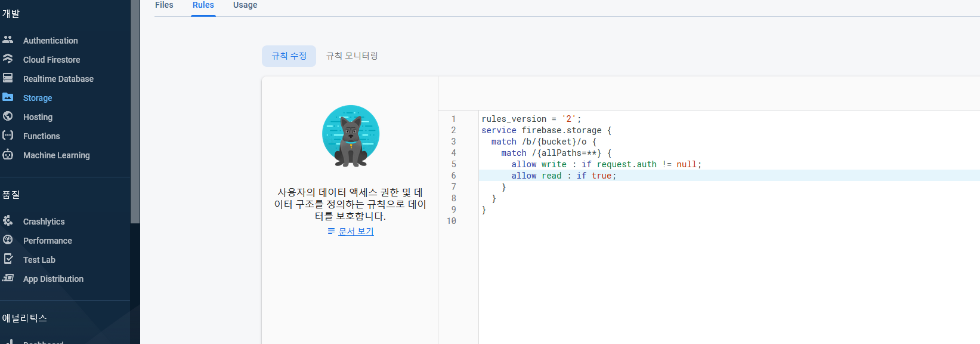The image size is (980, 344).
Task: Click the rules description text 사용자의 데이터
Action: [350, 204]
